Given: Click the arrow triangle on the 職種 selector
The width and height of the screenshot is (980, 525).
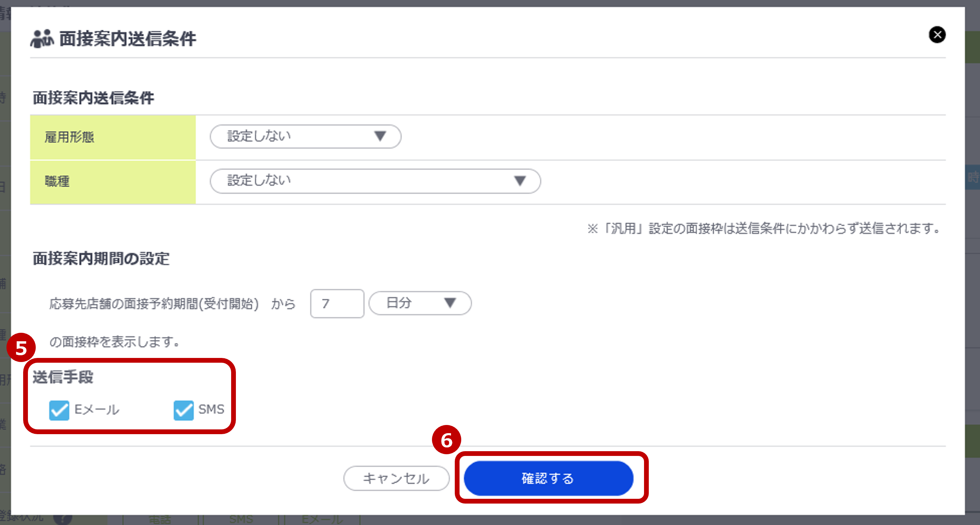Looking at the screenshot, I should click(521, 181).
